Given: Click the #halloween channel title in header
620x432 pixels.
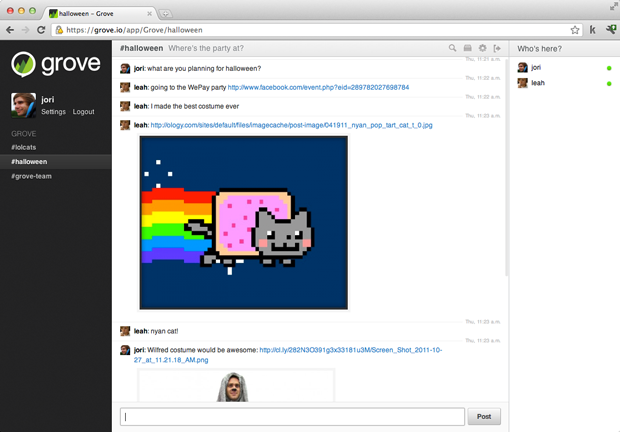Looking at the screenshot, I should click(x=142, y=48).
